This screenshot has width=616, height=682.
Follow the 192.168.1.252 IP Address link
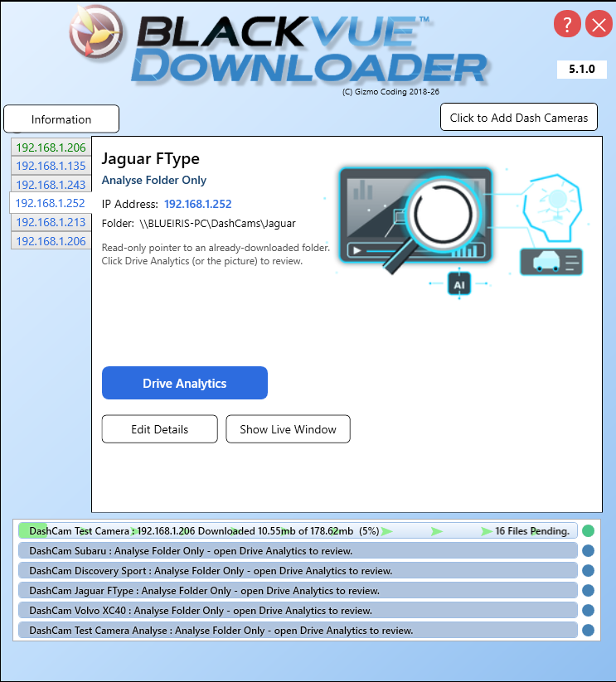(x=198, y=204)
